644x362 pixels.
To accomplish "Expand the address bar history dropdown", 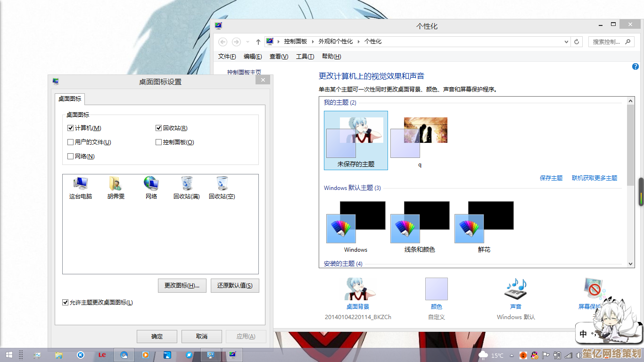I will 566,41.
